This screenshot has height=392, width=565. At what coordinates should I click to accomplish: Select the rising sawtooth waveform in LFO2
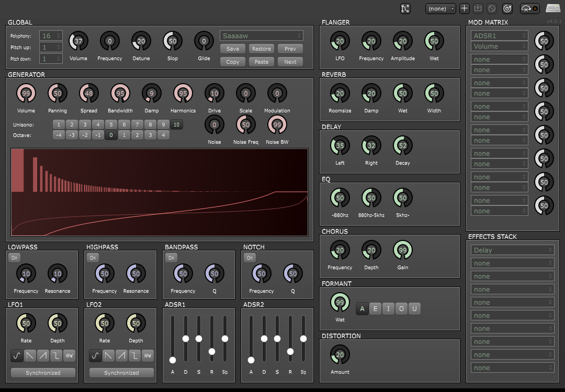tap(121, 356)
